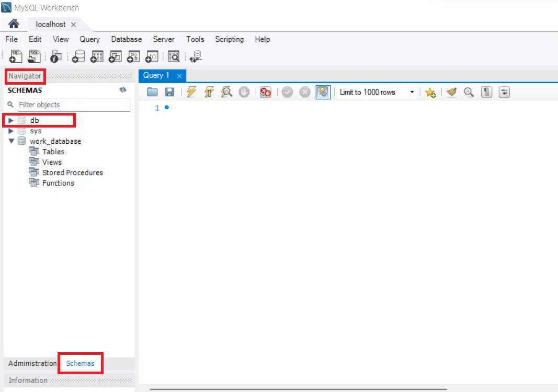Open the Explain Query Plan icon
Image resolution: width=558 pixels, height=392 pixels.
pos(226,92)
